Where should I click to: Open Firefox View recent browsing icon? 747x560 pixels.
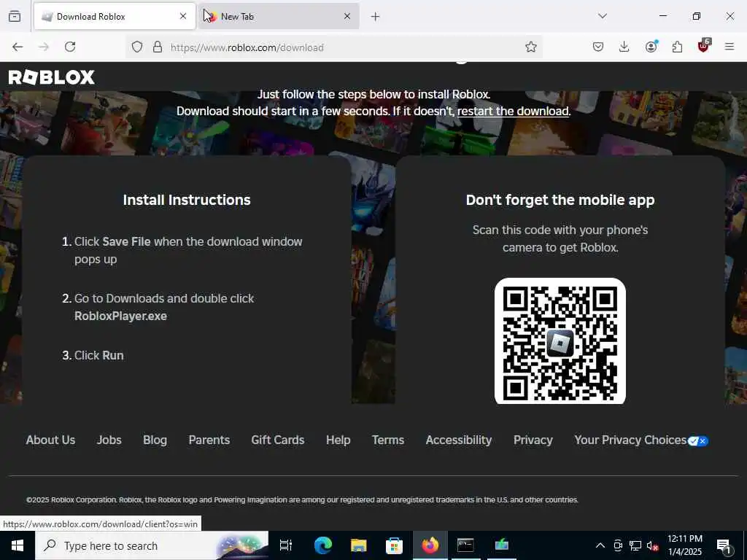[x=15, y=17]
